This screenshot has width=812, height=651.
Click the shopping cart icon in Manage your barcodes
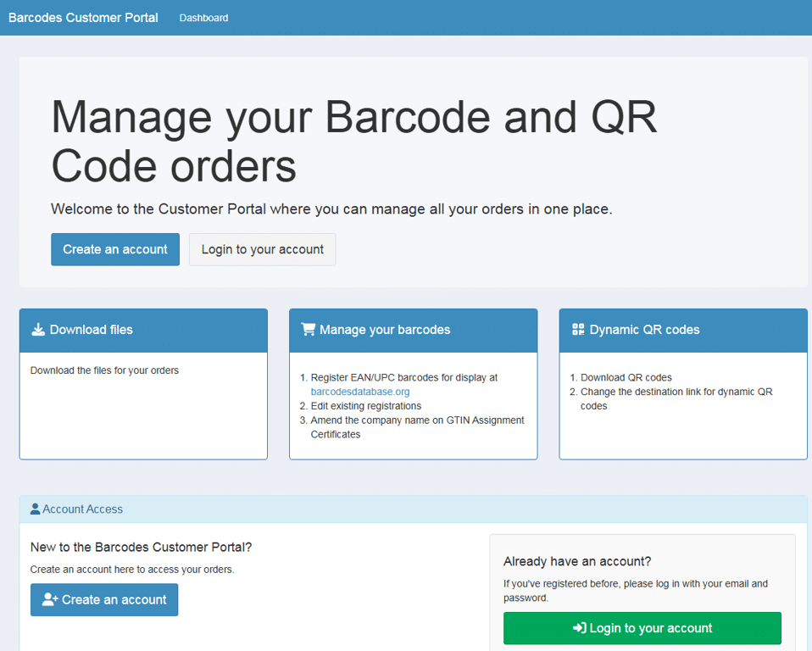[309, 330]
